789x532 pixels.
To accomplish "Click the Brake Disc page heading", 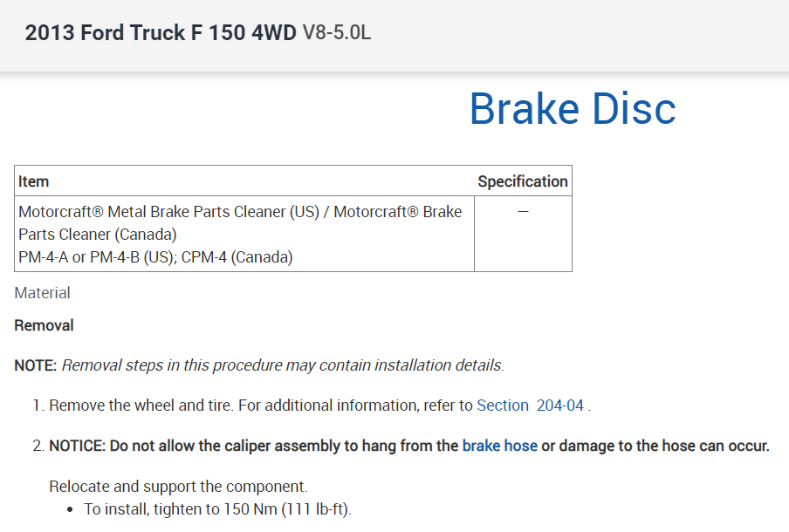I will point(572,109).
